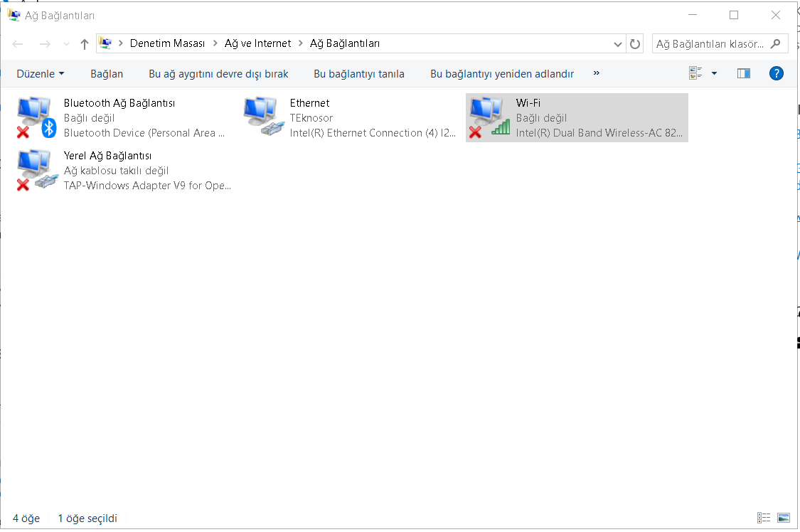800x532 pixels.
Task: Click TAP-Windows Adapter V9 description
Action: [x=147, y=185]
